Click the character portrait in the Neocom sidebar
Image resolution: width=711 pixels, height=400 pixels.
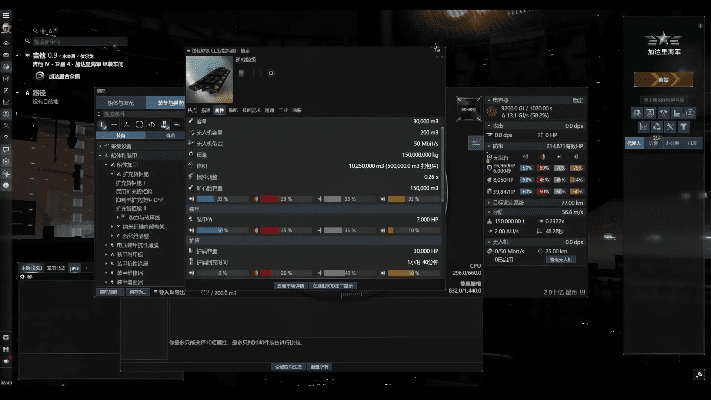(x=7, y=27)
